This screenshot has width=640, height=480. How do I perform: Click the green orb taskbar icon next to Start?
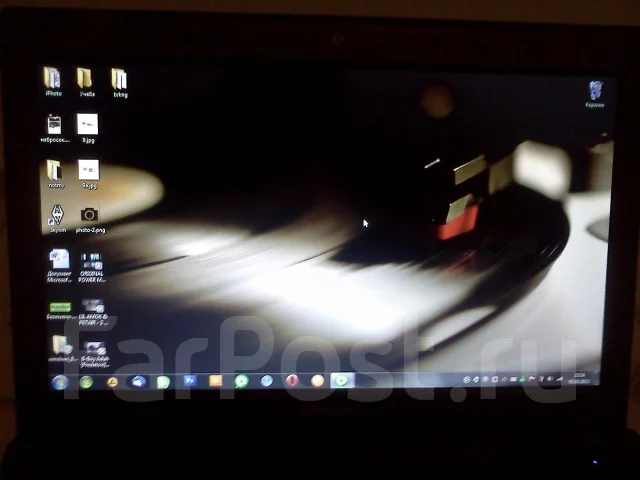86,382
